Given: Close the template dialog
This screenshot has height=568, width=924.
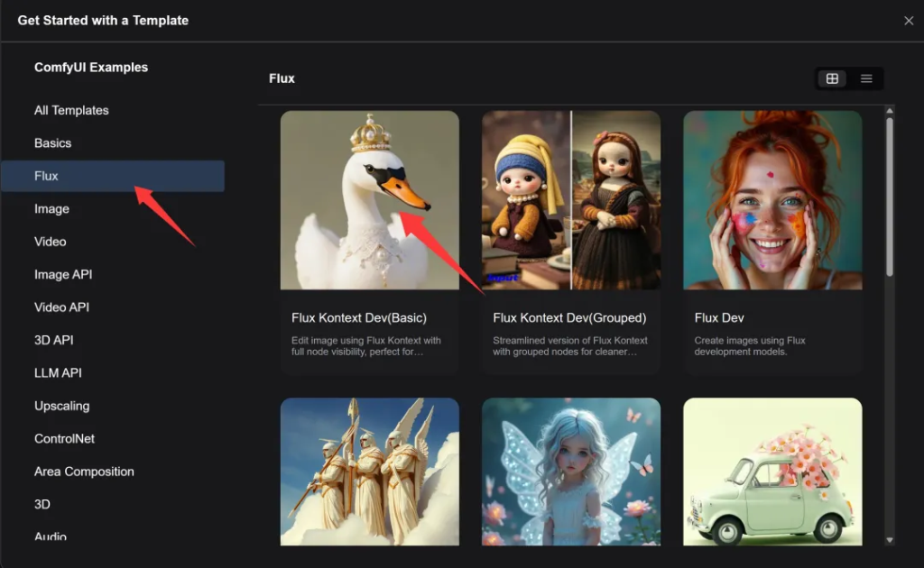Looking at the screenshot, I should tap(909, 21).
